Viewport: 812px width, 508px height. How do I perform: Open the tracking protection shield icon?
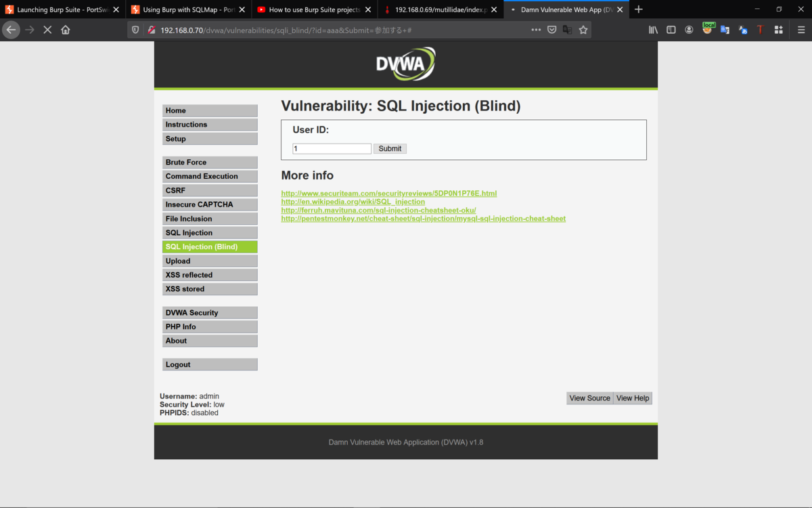[x=135, y=30]
